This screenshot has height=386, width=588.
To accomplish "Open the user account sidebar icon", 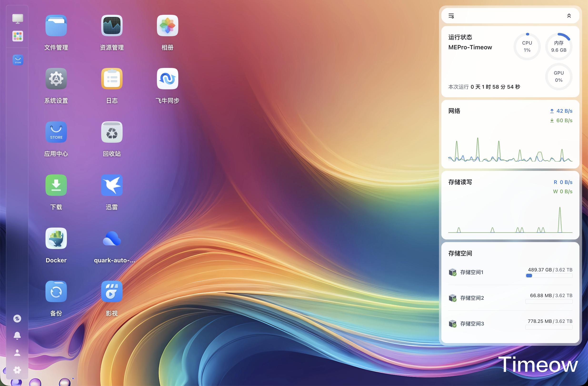I will [x=17, y=353].
